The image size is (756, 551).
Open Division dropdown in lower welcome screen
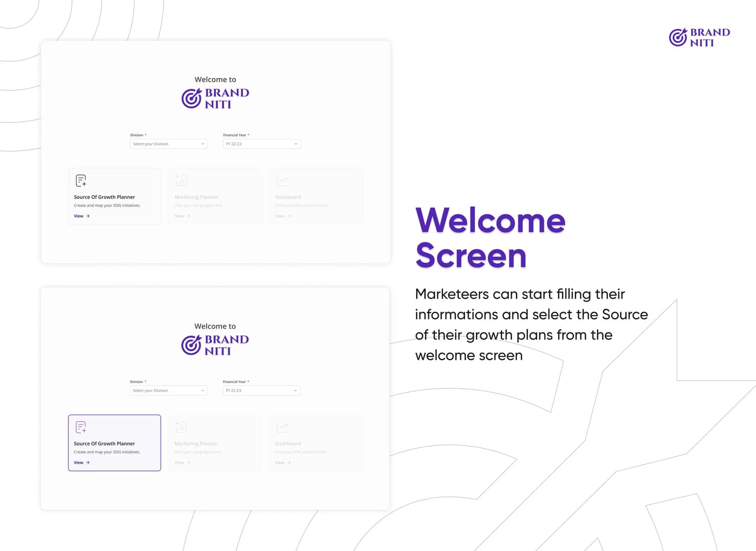pos(168,391)
